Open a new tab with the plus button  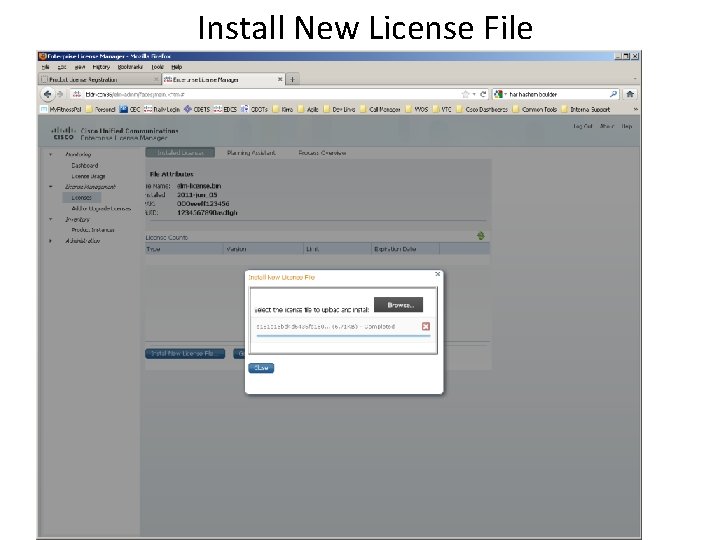coord(292,79)
